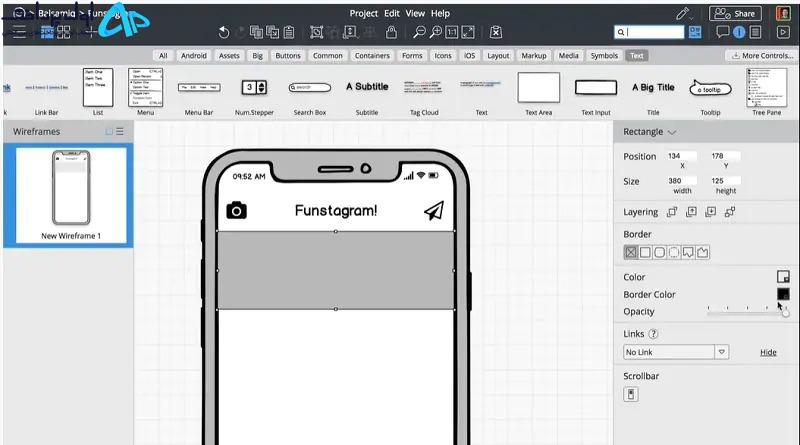Screen dimensions: 800x445
Task: Click the Paste clipboard toolbar icon
Action: pyautogui.click(x=289, y=32)
